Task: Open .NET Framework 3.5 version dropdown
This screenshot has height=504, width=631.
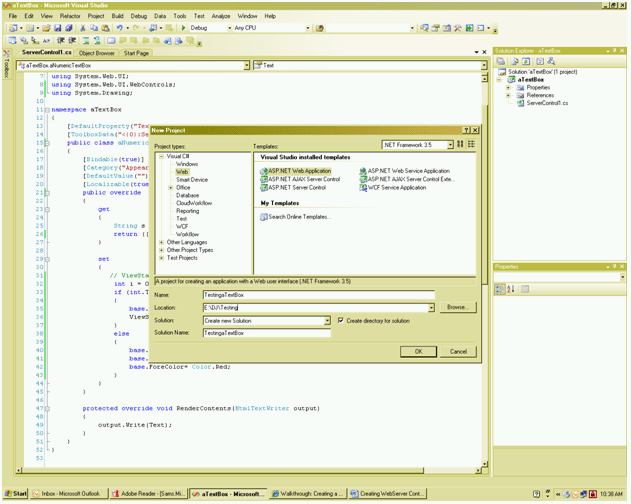Action: click(449, 145)
